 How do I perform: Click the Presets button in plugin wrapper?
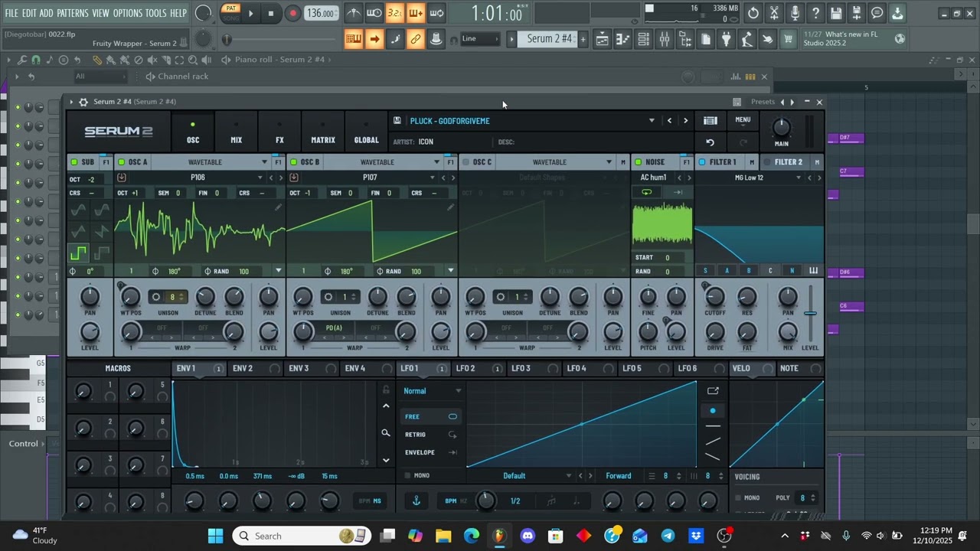[x=763, y=102]
